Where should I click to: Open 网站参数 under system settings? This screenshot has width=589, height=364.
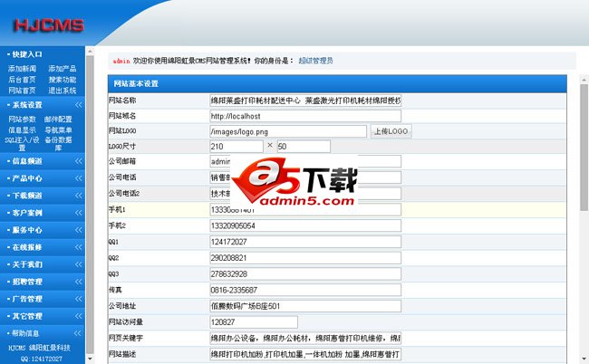(22, 120)
